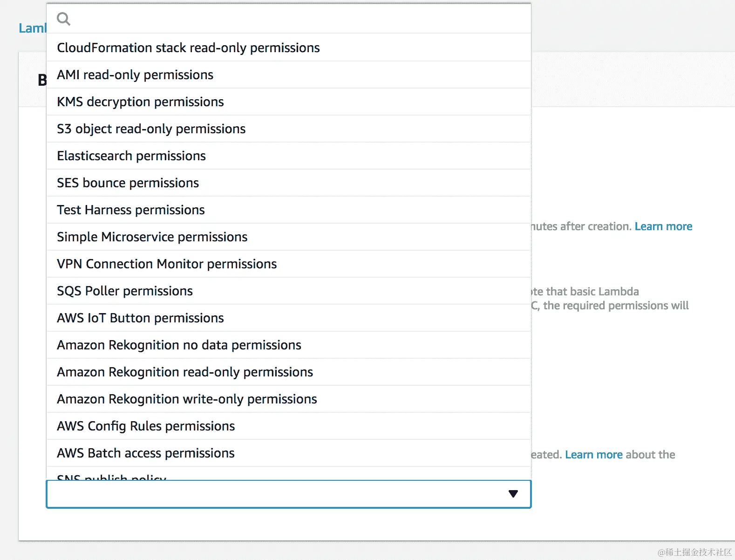This screenshot has width=735, height=560.
Task: Choose SQS Poller permissions
Action: click(x=125, y=291)
